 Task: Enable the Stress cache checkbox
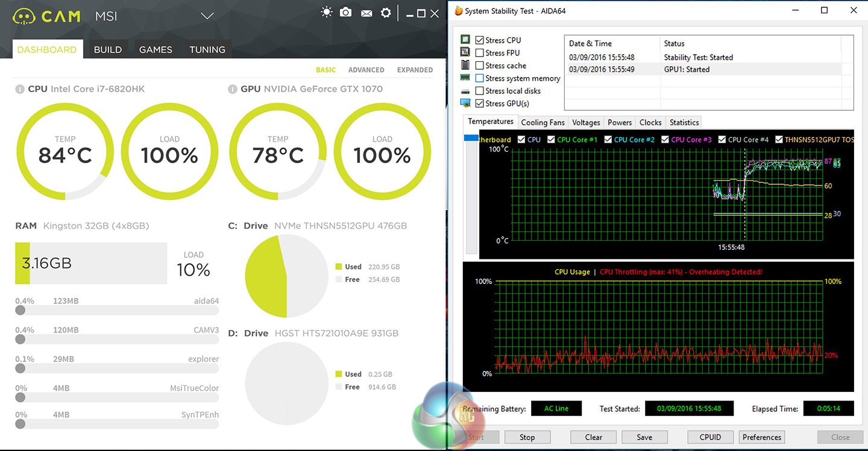pyautogui.click(x=480, y=66)
